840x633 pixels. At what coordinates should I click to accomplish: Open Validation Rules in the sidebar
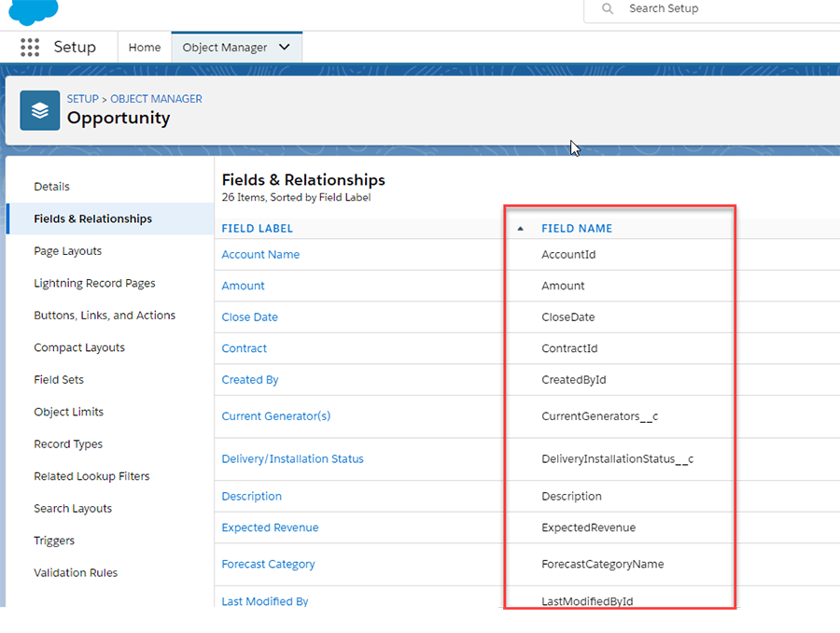tap(76, 572)
